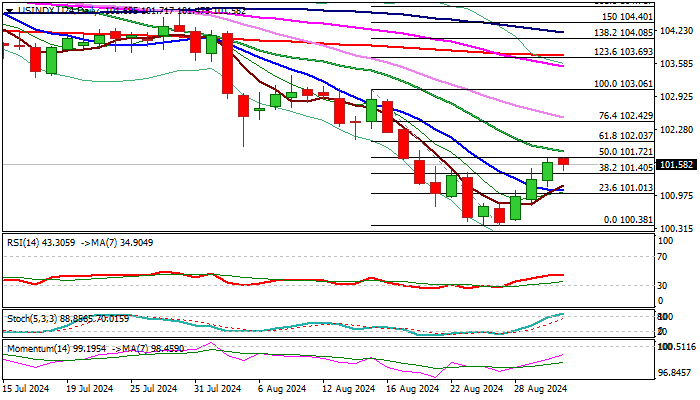The image size is (700, 400).
Task: Click the 100.975 price axis label
Action: [x=676, y=196]
